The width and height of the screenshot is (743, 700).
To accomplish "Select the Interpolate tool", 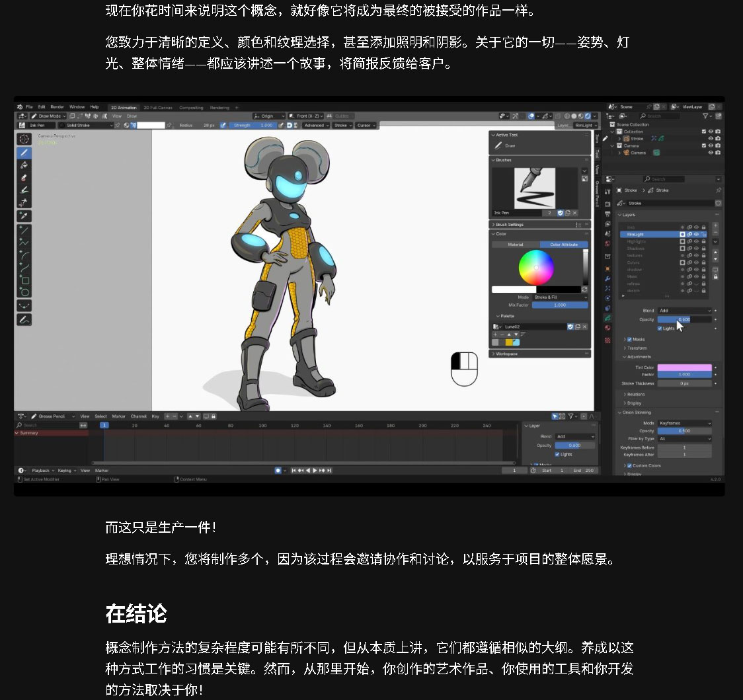I will pyautogui.click(x=24, y=305).
